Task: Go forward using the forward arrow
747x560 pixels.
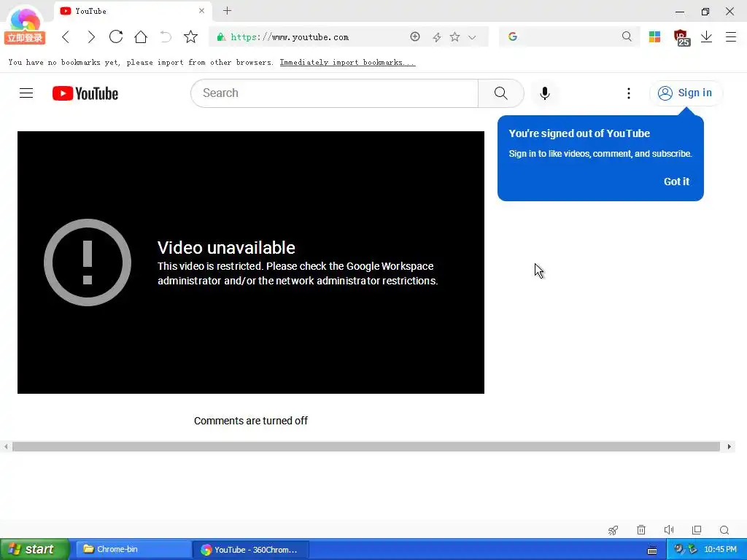Action: pos(91,37)
